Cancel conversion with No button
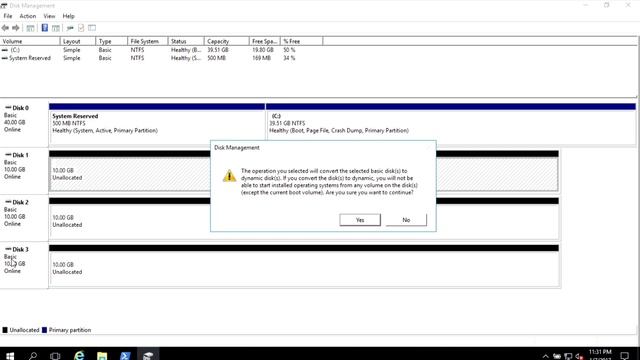The height and width of the screenshot is (360, 640). [x=406, y=220]
